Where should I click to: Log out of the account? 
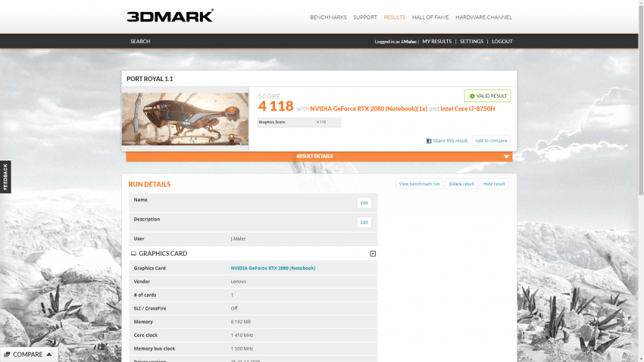pos(502,42)
